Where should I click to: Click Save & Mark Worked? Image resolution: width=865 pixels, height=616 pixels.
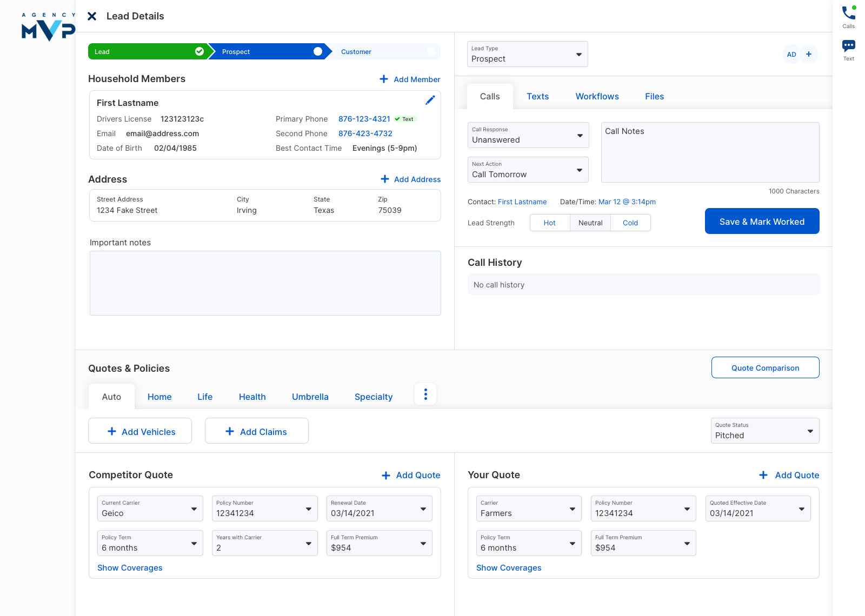point(762,221)
